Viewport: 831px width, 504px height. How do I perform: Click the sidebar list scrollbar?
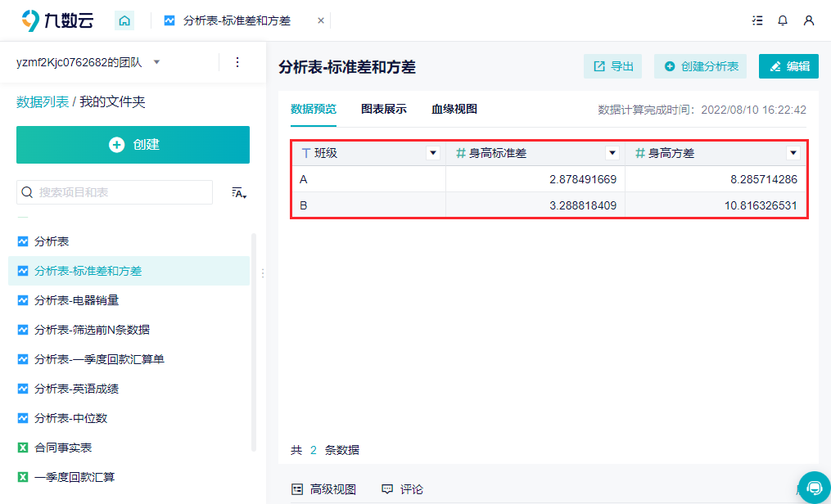[x=254, y=342]
